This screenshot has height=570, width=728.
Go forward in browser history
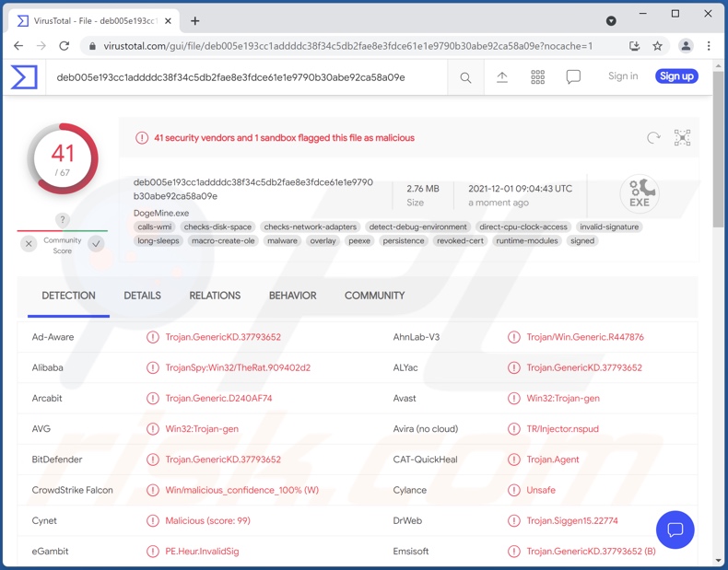[x=41, y=46]
